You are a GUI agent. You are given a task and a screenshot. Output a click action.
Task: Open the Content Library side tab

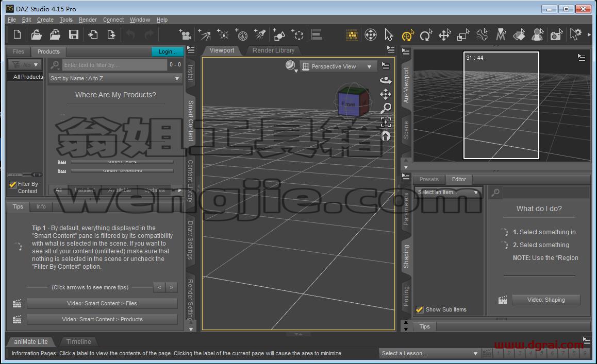[190, 181]
